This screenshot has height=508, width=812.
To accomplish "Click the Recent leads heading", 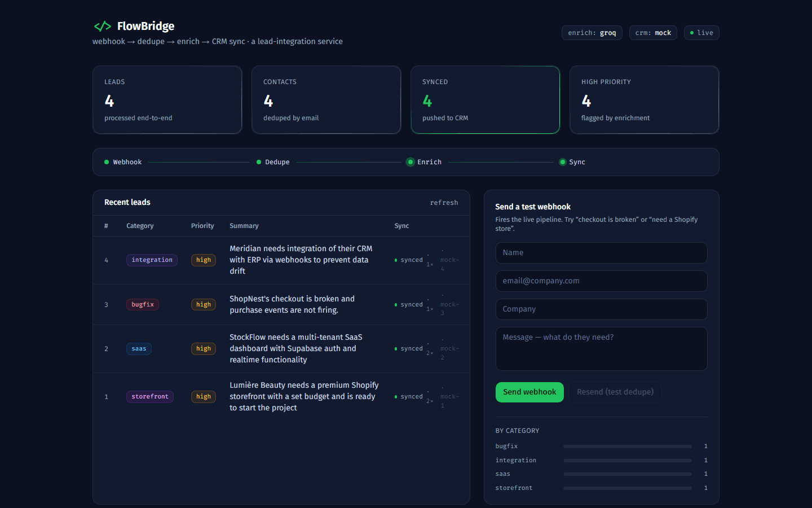I will pos(127,202).
